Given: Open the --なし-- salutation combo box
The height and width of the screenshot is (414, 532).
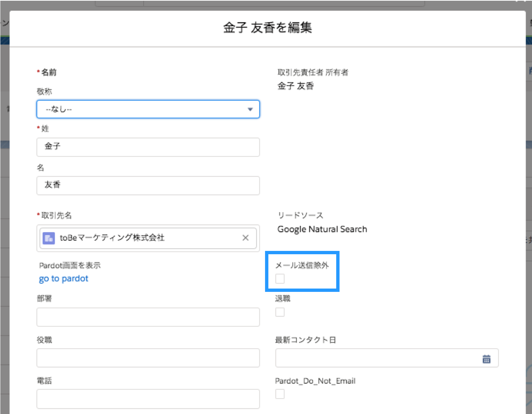Looking at the screenshot, I should [148, 109].
